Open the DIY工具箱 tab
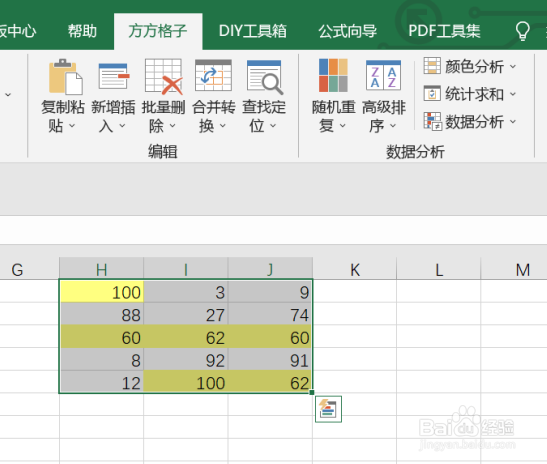547x464 pixels. pyautogui.click(x=253, y=31)
